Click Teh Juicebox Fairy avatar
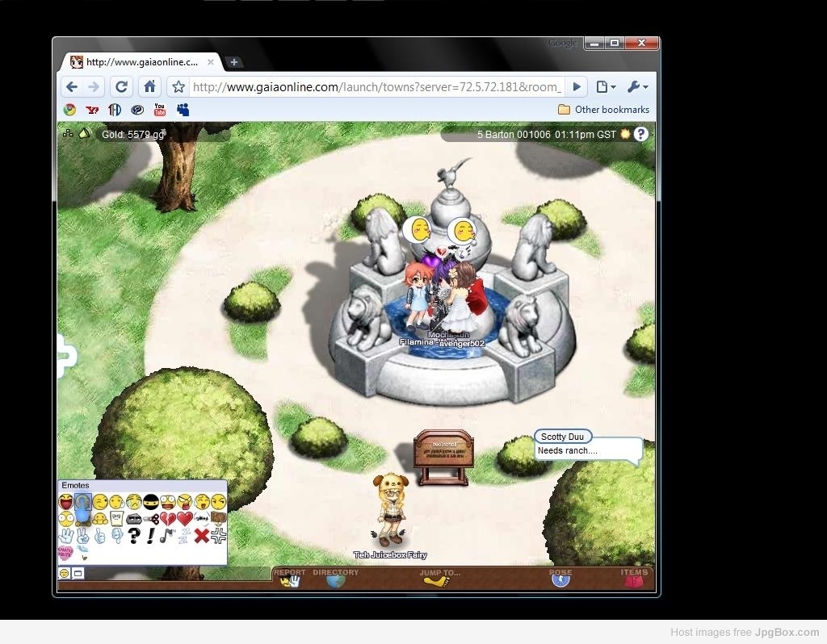The image size is (827, 644). [x=391, y=509]
